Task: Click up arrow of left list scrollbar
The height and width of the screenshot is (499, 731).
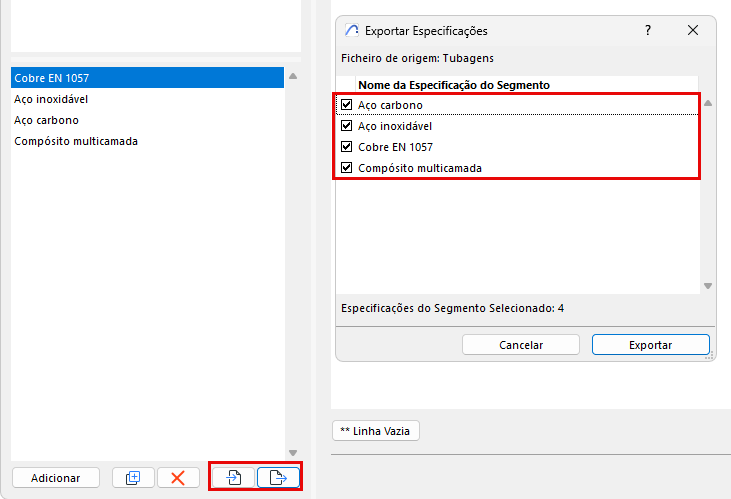Action: [x=293, y=76]
